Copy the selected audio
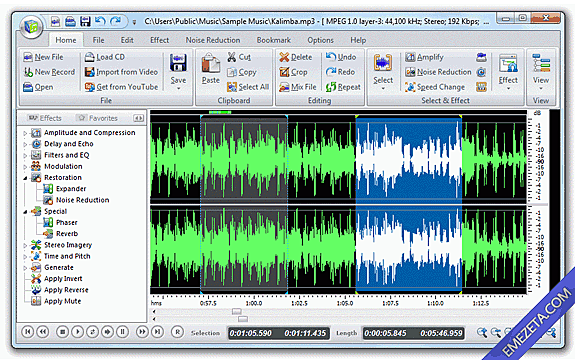 (242, 72)
